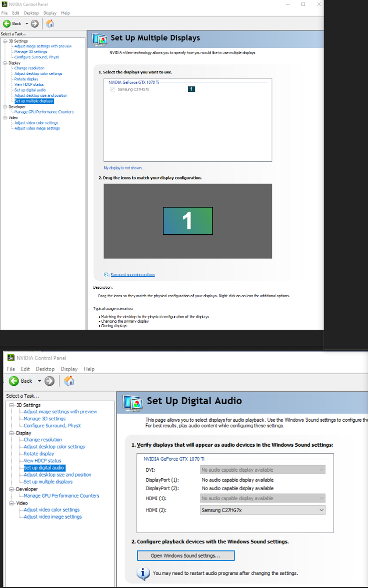Image resolution: width=368 pixels, height=588 pixels.
Task: Open Desktop menu in bottom window
Action: (45, 369)
